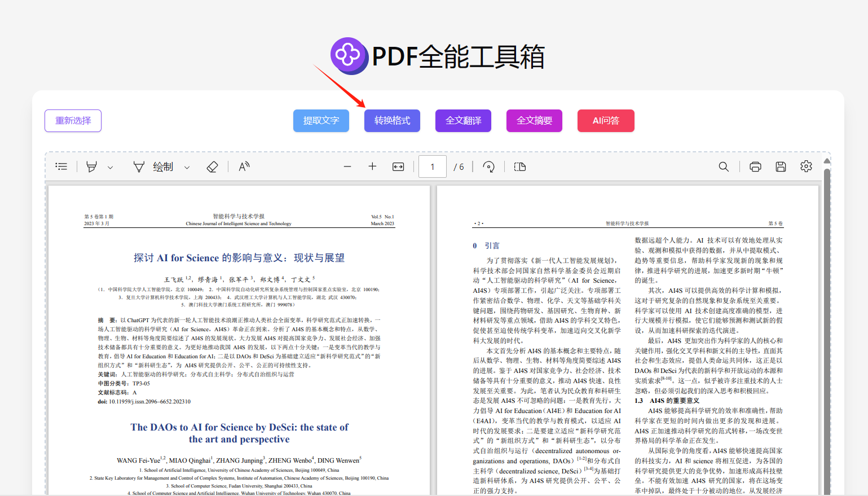Click the 中图分类号: TP3-05 line

[124, 383]
